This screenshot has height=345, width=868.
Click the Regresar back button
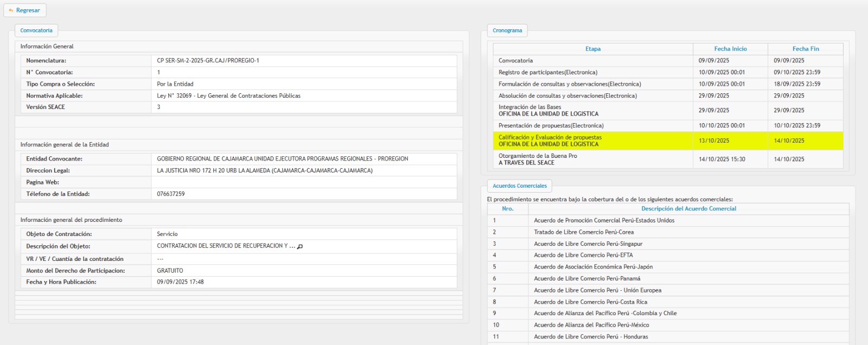[x=25, y=10]
